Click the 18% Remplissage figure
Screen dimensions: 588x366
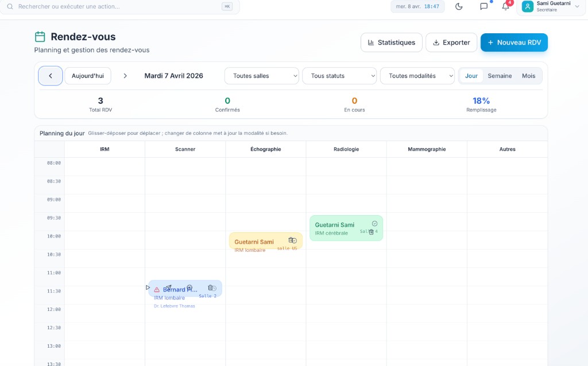coord(481,101)
